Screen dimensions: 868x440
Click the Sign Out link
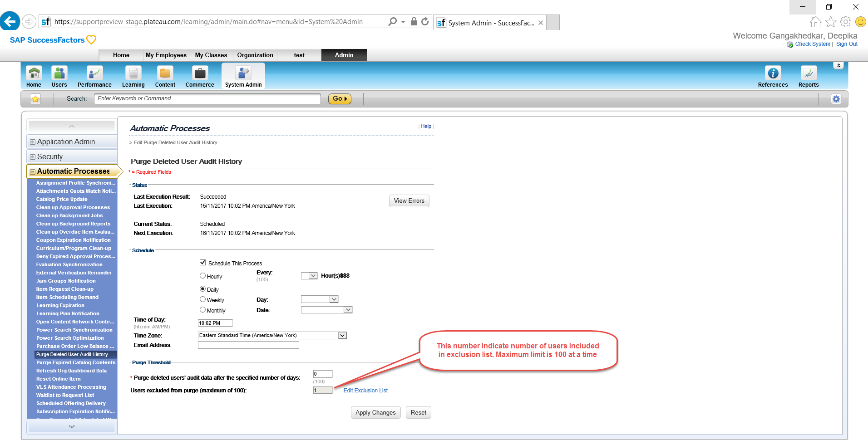[847, 44]
